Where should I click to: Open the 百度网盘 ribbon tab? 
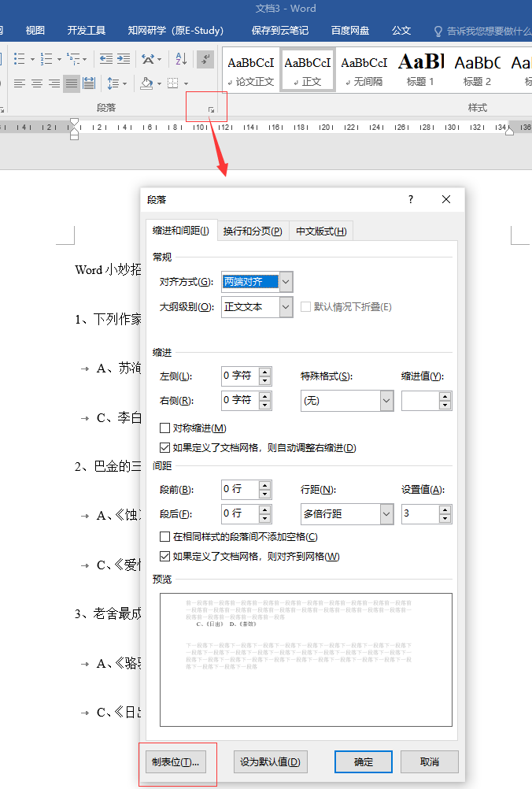pyautogui.click(x=350, y=31)
